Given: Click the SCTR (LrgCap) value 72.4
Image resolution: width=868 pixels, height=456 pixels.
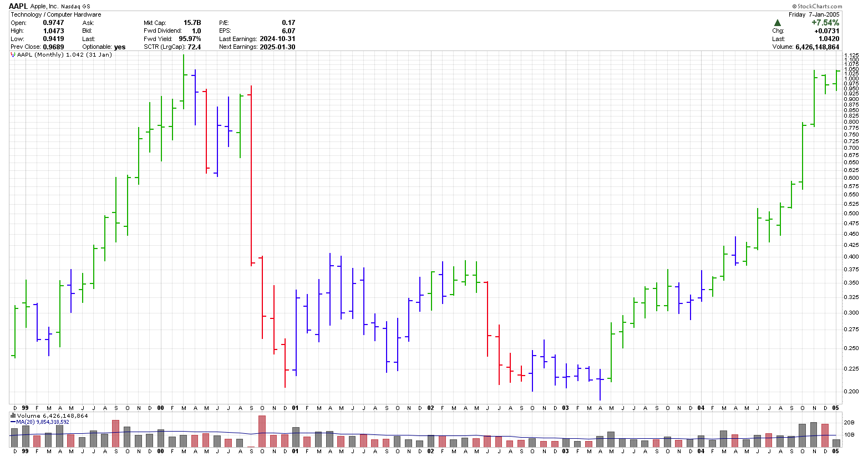Looking at the screenshot, I should (195, 47).
